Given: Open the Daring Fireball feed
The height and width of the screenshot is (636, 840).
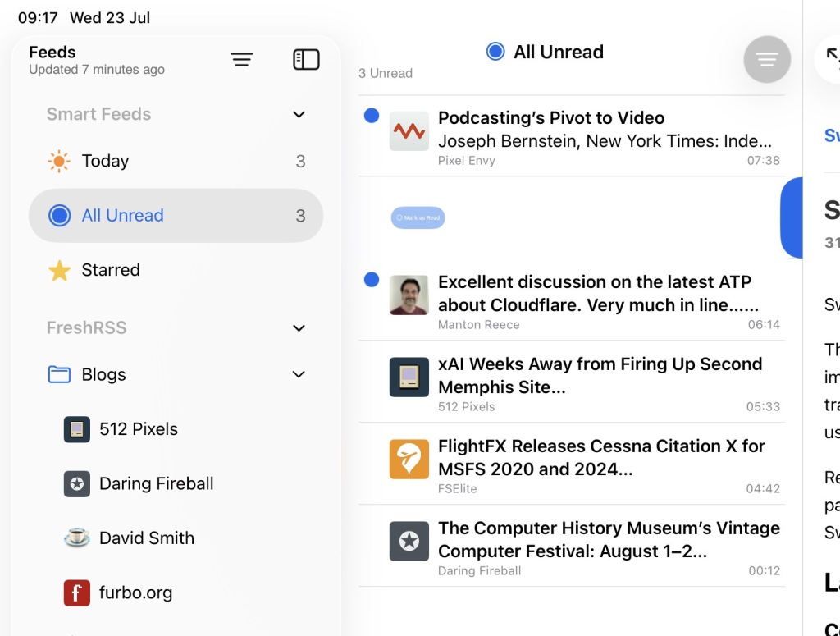Looking at the screenshot, I should [176, 484].
